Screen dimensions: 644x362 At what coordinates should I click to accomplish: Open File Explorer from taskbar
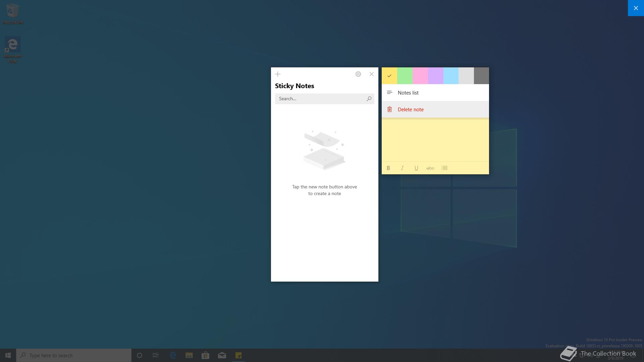(189, 355)
